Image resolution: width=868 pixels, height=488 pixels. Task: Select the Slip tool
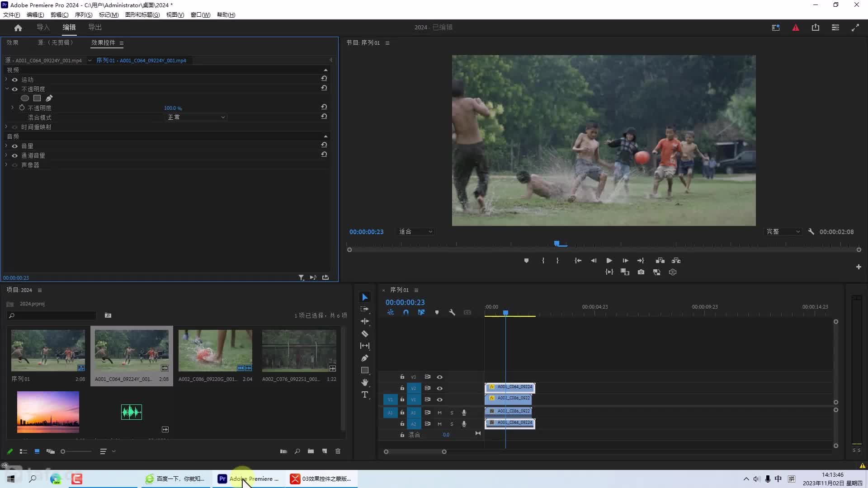click(x=365, y=346)
